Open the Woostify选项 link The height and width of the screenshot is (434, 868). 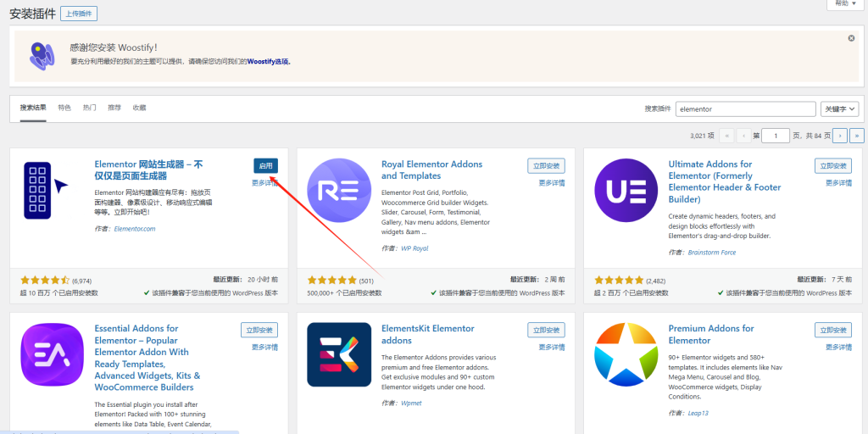click(268, 61)
